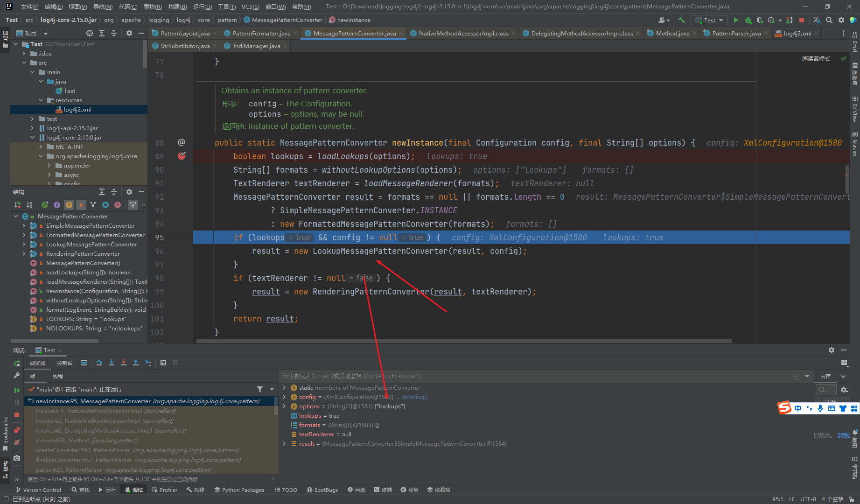Click the red Force Step Into icon

tap(124, 363)
